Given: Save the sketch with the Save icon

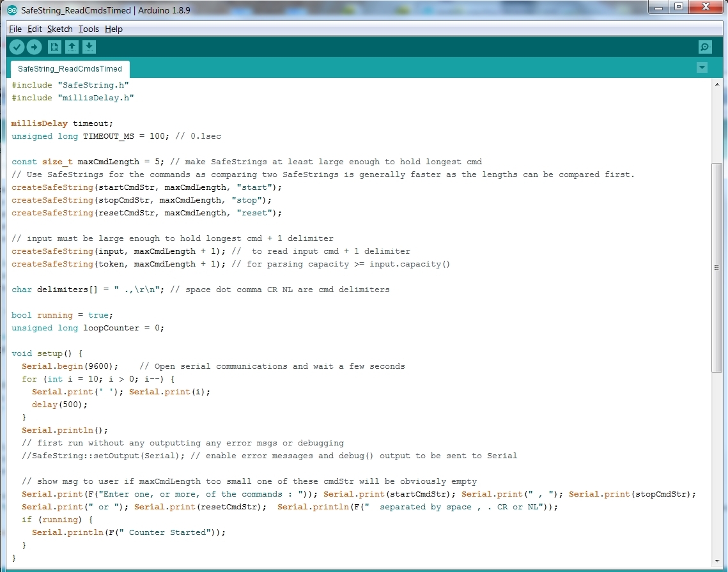Looking at the screenshot, I should tap(89, 47).
